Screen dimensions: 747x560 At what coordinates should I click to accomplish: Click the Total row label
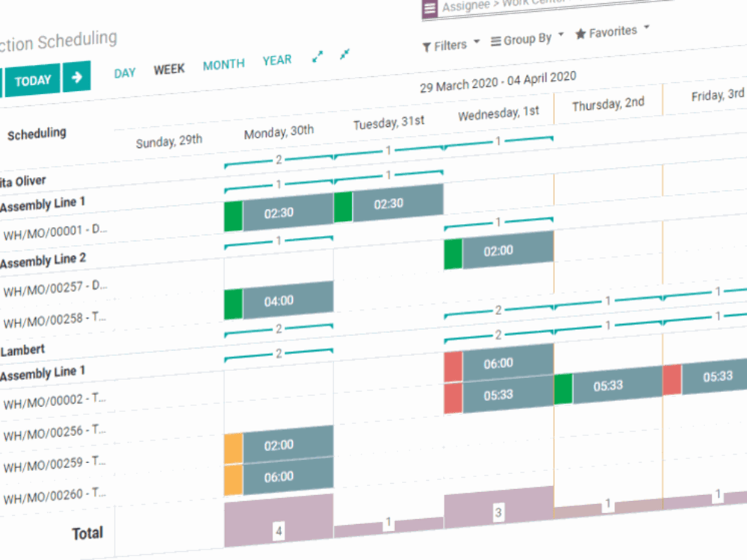pyautogui.click(x=87, y=533)
